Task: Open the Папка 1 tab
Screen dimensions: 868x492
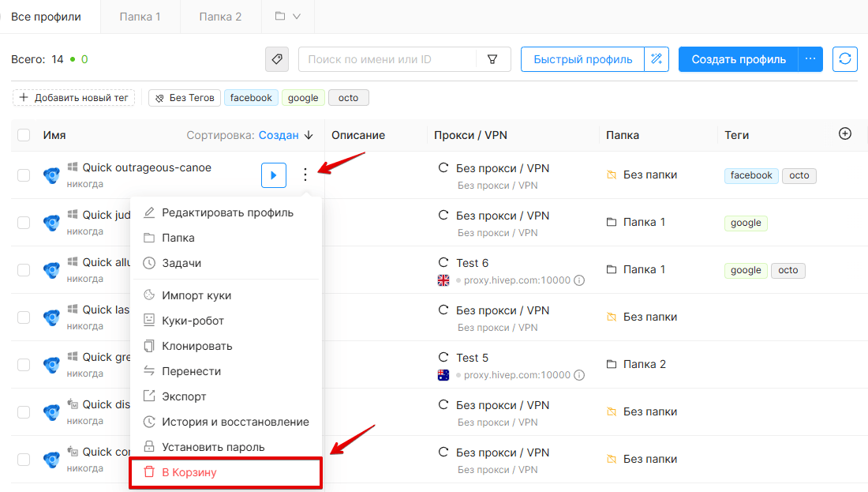Action: click(x=140, y=17)
